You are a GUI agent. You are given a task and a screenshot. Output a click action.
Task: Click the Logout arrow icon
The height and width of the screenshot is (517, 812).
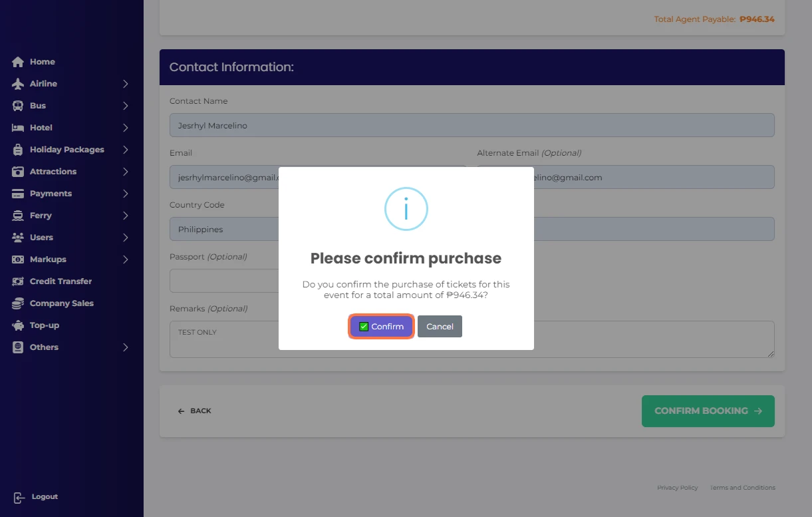click(19, 497)
